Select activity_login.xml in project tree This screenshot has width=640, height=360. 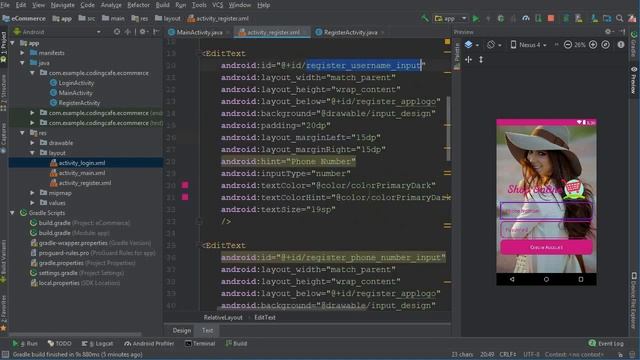[x=82, y=163]
